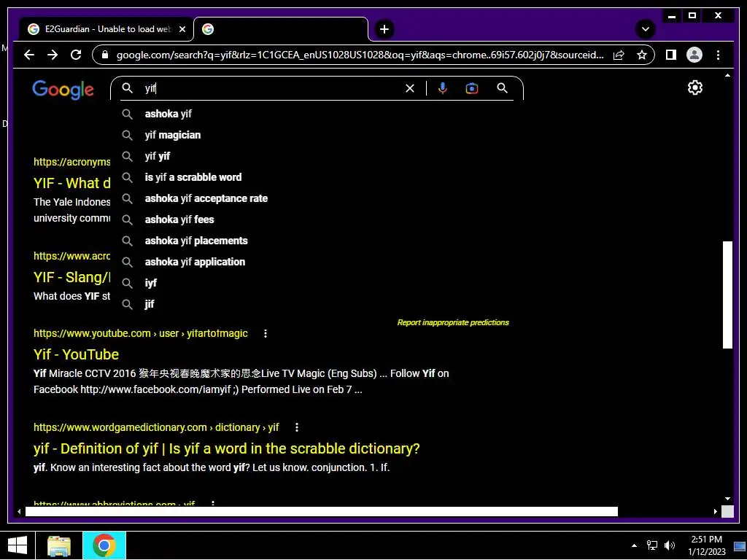Screen dimensions: 747x560
Task: Switch to the E2Guardian tab
Action: [x=107, y=29]
